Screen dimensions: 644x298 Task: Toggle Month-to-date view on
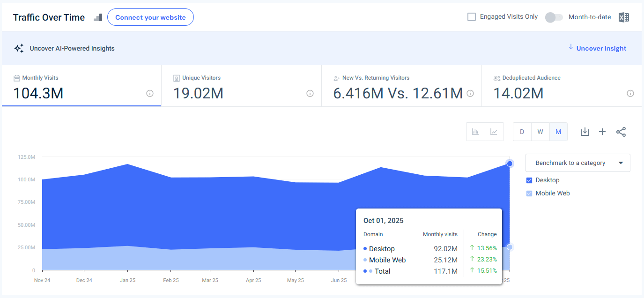554,17
